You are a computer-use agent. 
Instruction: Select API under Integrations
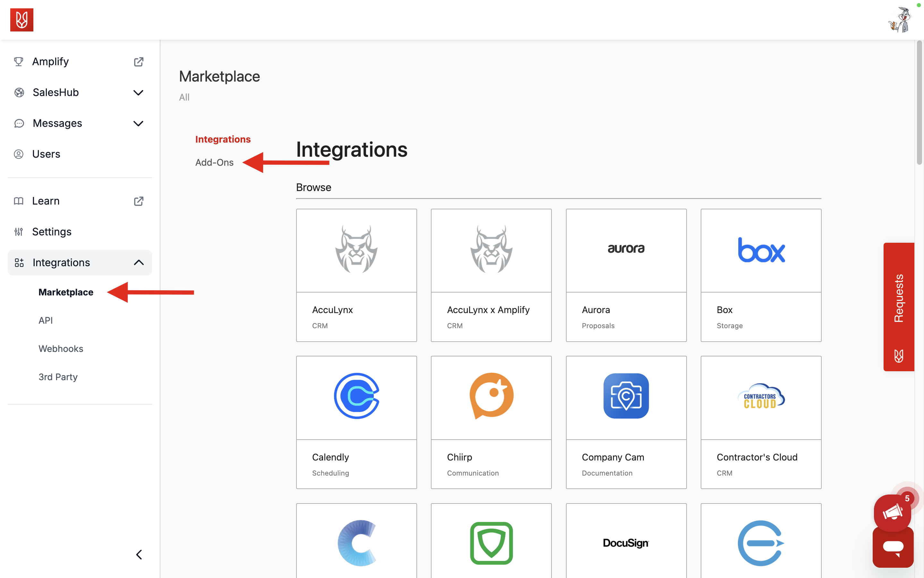coord(46,320)
